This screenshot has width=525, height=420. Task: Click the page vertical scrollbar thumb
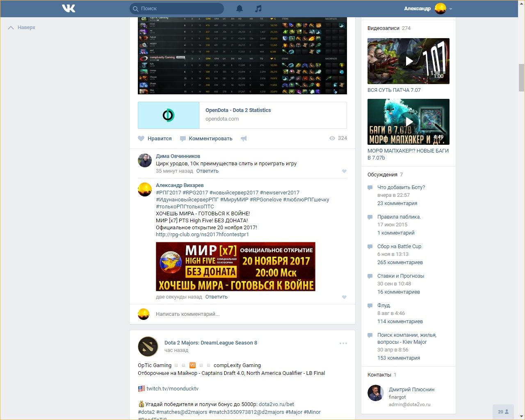click(522, 78)
